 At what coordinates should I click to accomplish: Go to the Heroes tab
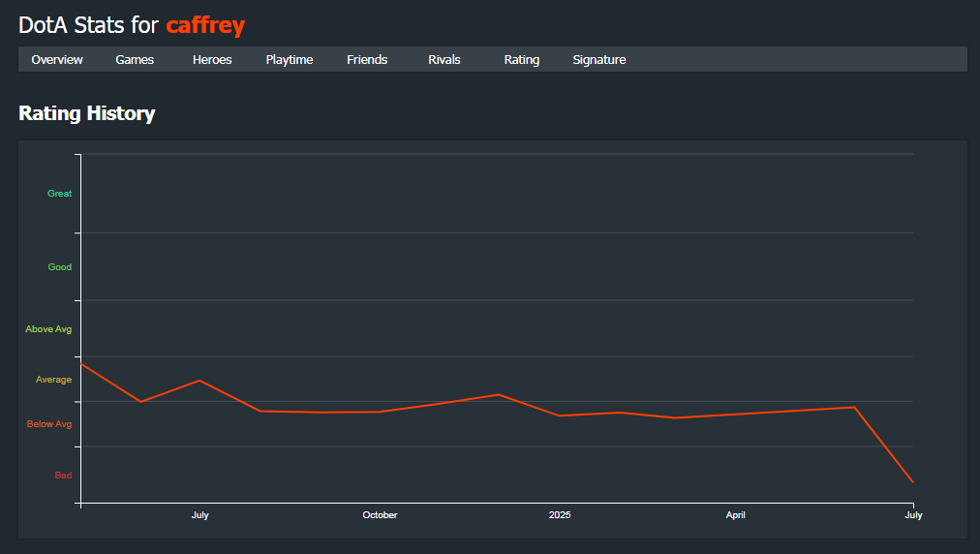(x=212, y=59)
